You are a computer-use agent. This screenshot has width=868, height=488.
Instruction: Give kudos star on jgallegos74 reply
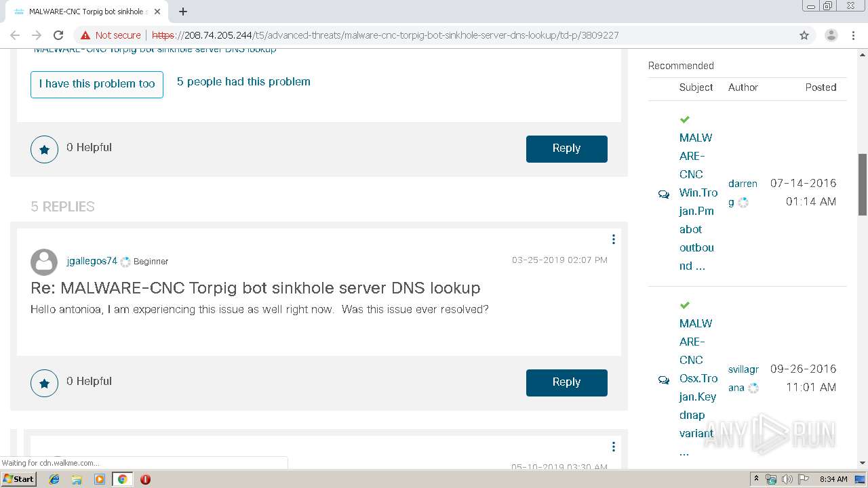point(44,383)
